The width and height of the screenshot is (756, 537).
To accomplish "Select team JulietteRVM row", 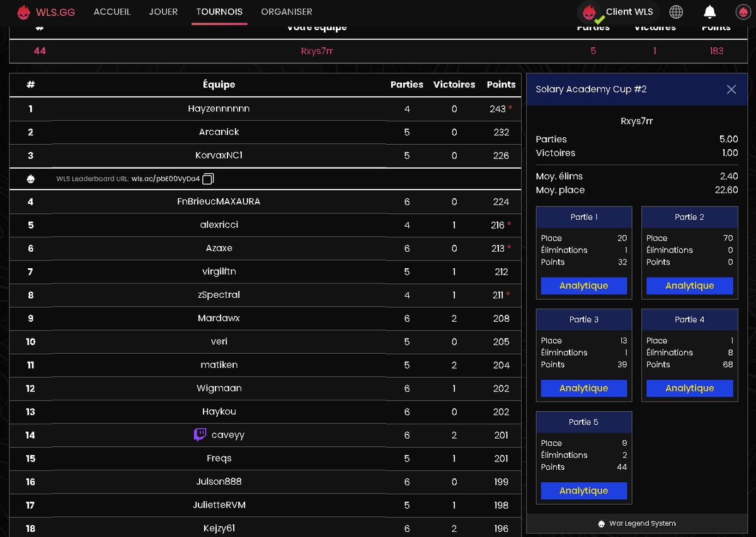I will click(265, 504).
